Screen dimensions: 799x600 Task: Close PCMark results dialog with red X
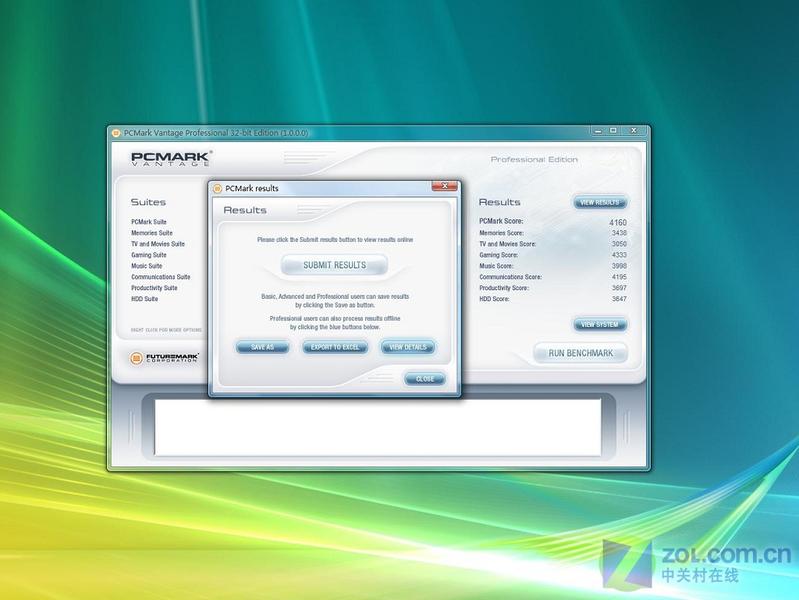click(x=444, y=186)
